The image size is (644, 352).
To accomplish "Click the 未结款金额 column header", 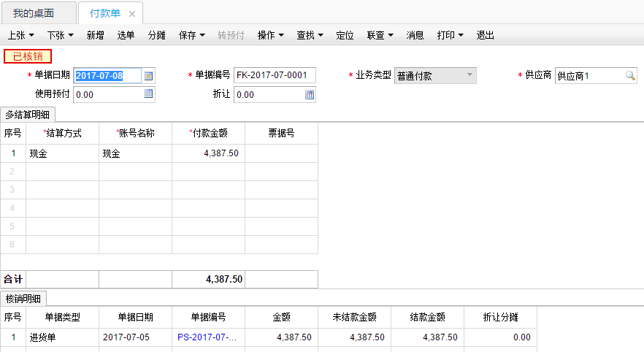I will coord(354,317).
